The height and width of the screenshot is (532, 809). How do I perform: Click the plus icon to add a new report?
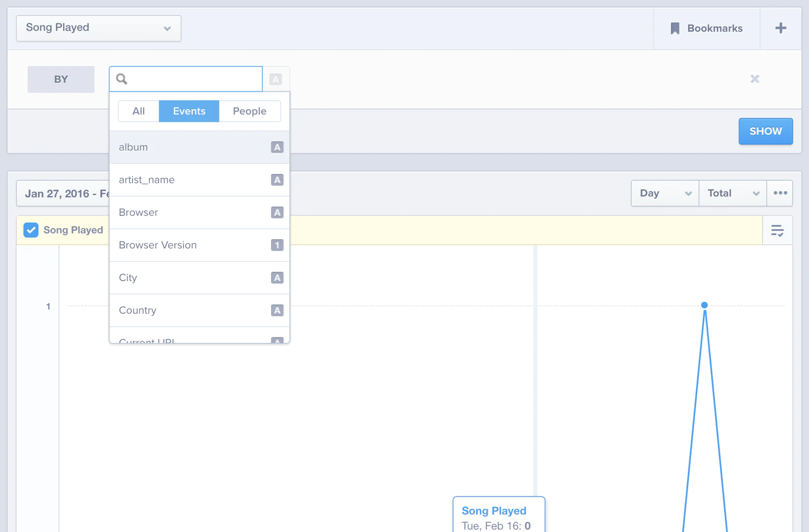(x=780, y=28)
